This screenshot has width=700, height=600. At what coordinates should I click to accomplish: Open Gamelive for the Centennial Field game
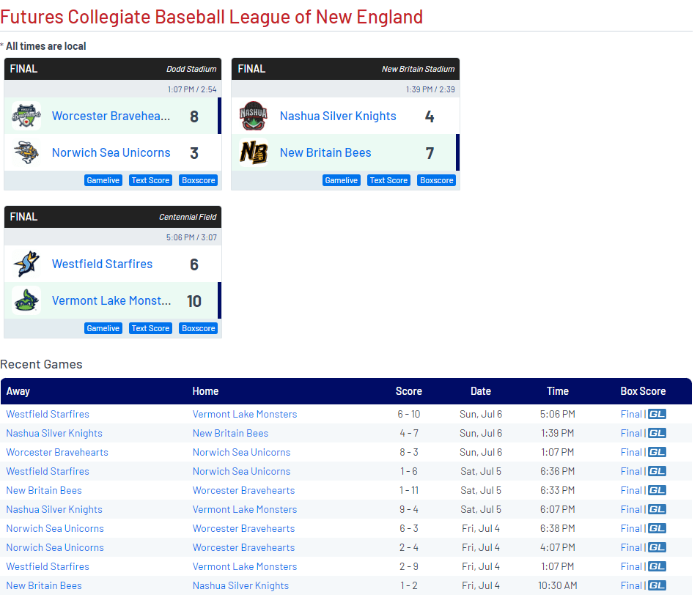103,328
